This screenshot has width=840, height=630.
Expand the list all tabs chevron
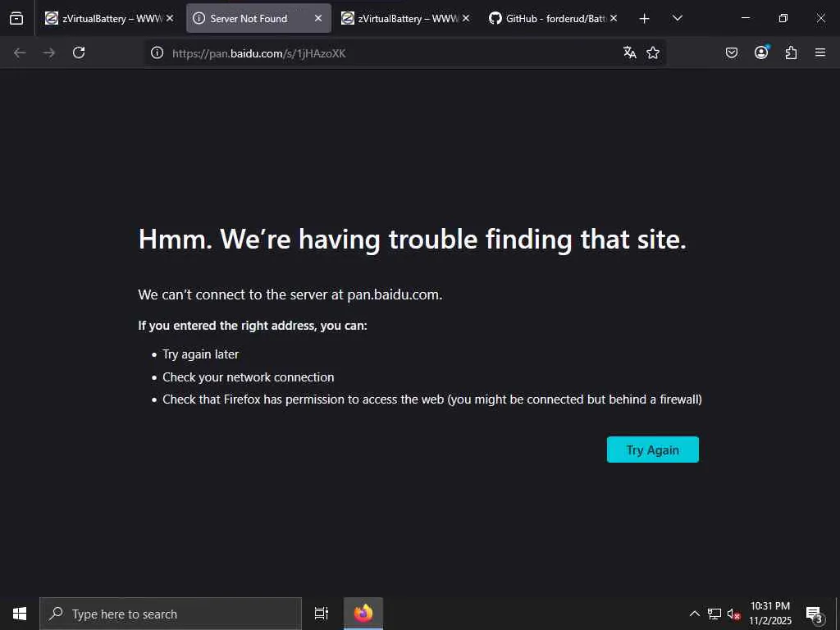[677, 18]
